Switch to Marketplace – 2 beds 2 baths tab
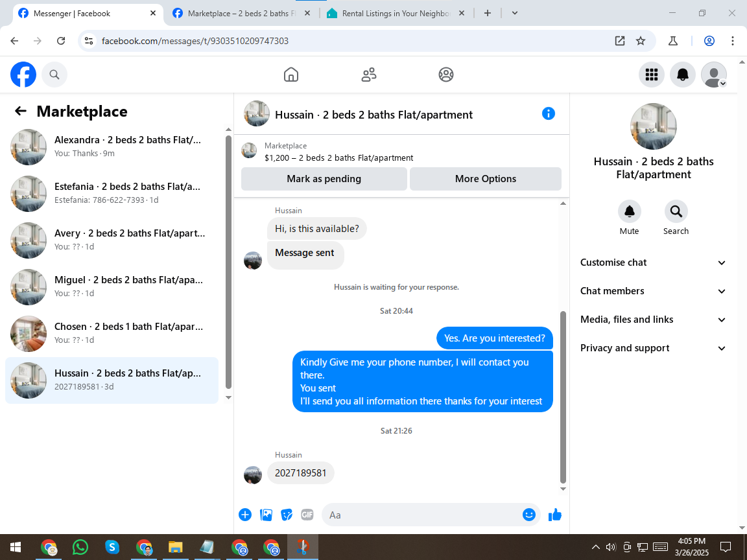The height and width of the screenshot is (560, 747). [x=241, y=14]
